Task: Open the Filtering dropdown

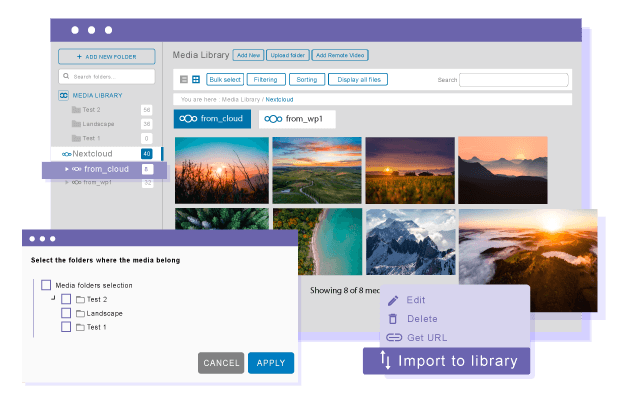Action: [266, 80]
